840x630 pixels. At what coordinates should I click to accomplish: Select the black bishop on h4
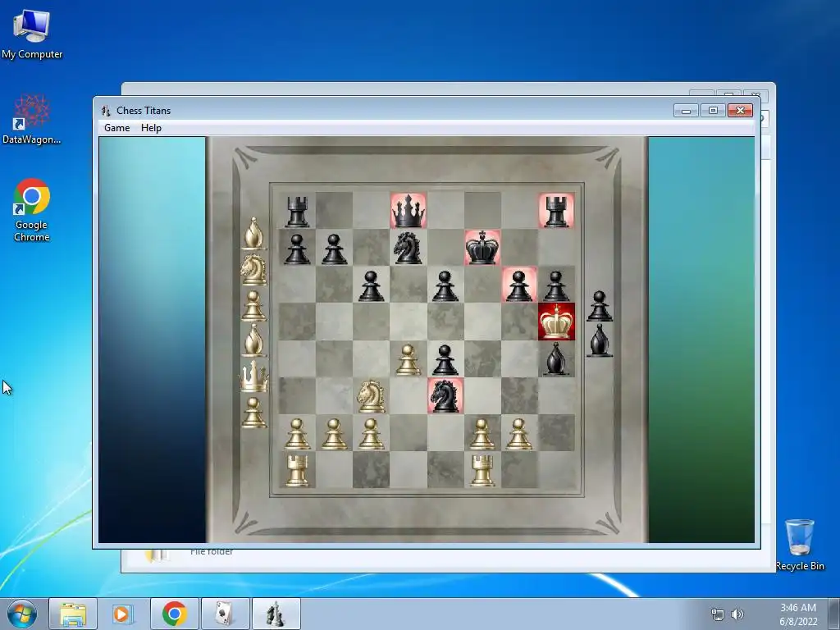(x=556, y=358)
